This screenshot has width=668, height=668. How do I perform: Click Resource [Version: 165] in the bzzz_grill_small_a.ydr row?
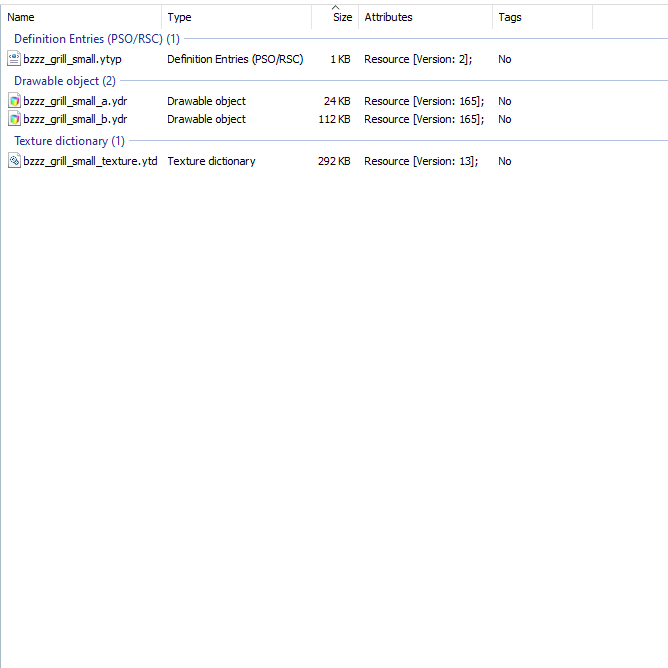424,101
